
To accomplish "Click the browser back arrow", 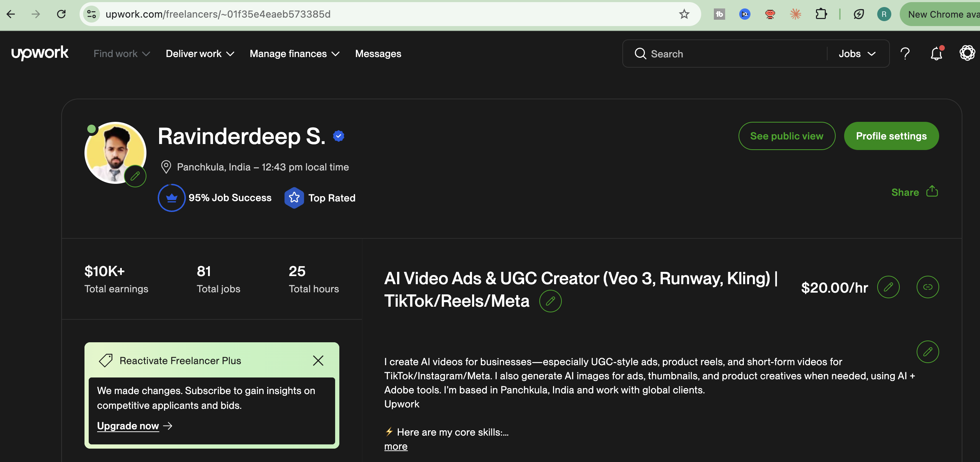I will coord(11,14).
